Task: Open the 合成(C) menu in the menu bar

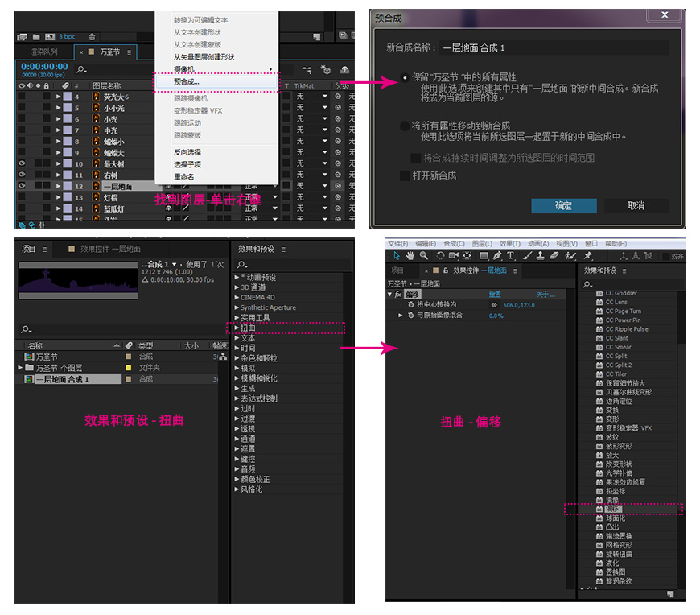Action: click(454, 244)
